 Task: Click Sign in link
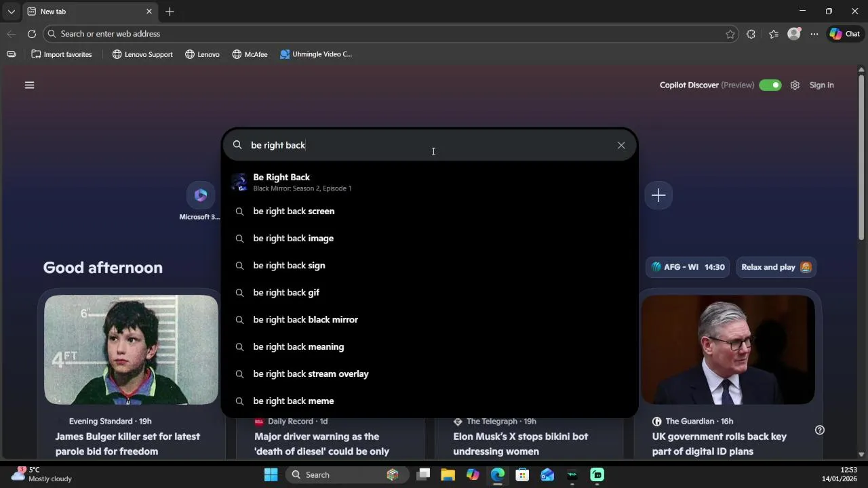click(x=821, y=85)
